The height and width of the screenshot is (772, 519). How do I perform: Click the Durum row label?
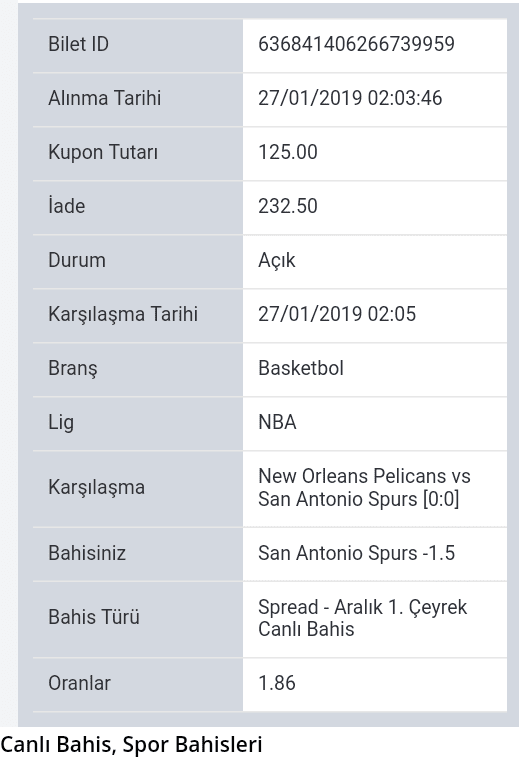(77, 260)
